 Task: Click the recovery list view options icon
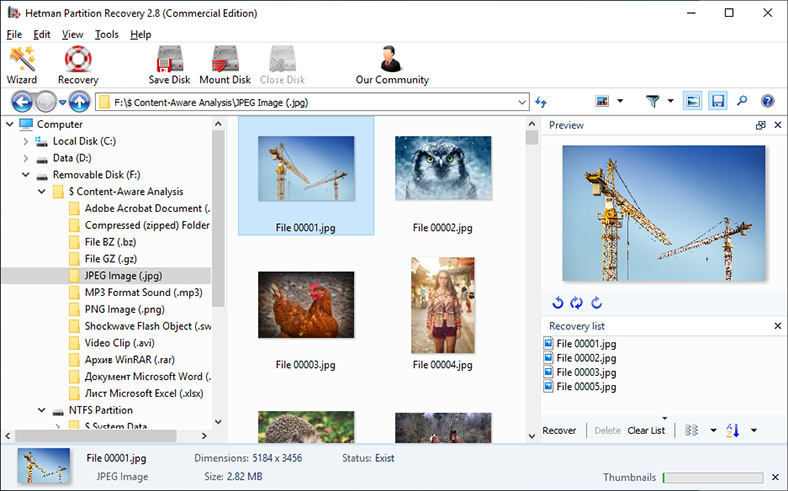(692, 430)
